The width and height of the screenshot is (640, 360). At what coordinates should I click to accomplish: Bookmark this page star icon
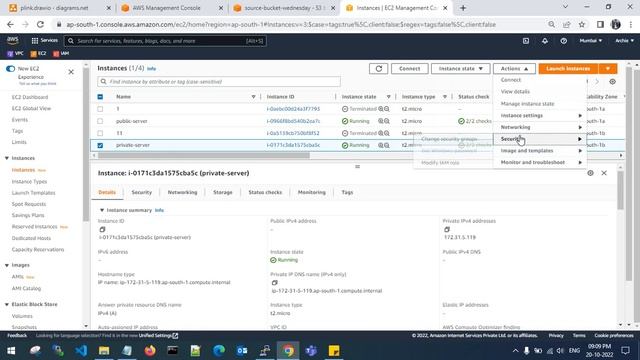pyautogui.click(x=582, y=24)
